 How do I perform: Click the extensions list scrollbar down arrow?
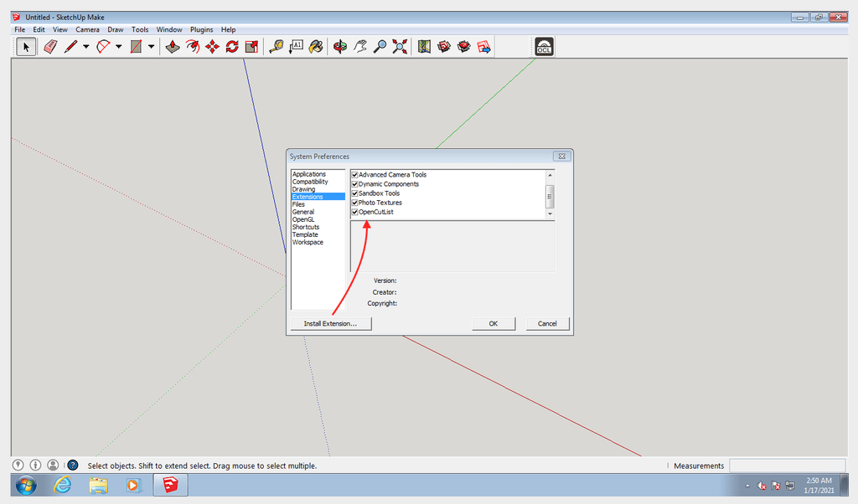[x=550, y=214]
